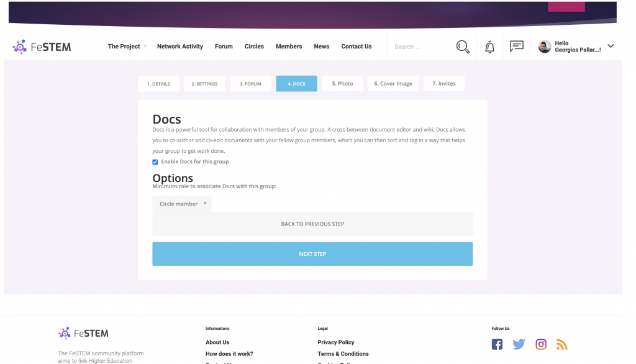Click the Next Step button
The image size is (636, 364).
(312, 254)
